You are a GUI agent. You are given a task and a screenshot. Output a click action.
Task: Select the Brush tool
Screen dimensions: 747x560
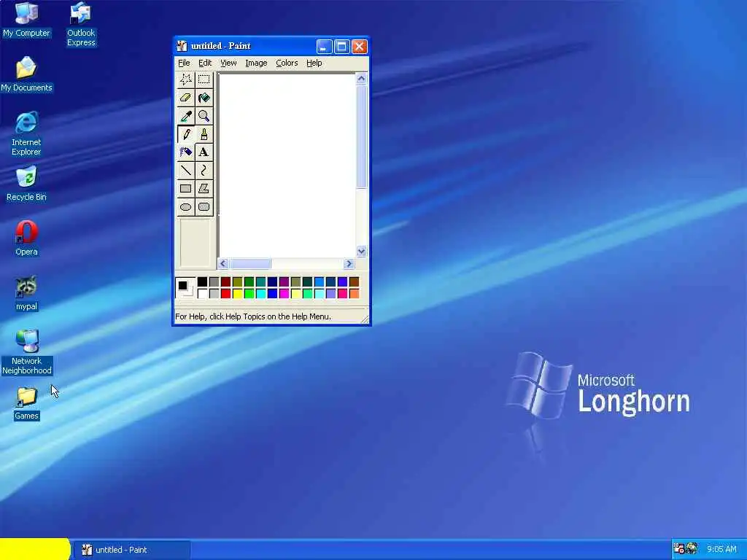(x=204, y=134)
